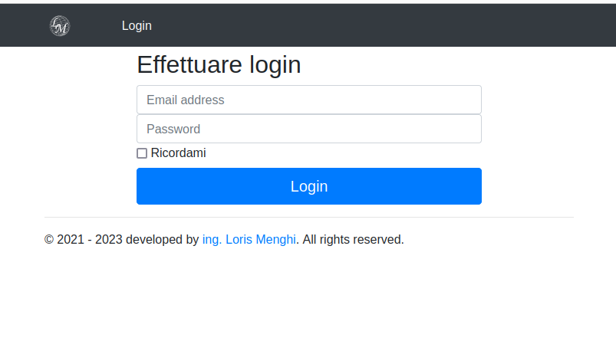
Task: Open the ing. Loris Menghi link
Action: point(249,240)
